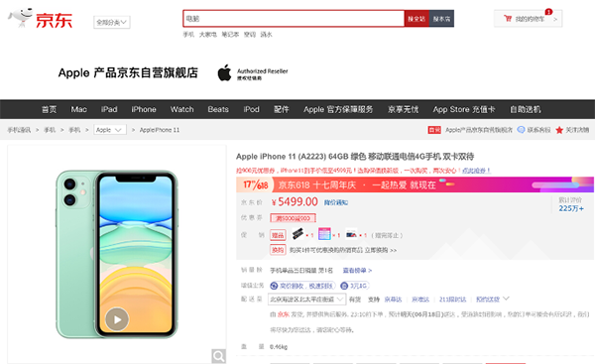Open 首页 in store navigation
The height and width of the screenshot is (364, 595).
(x=49, y=109)
